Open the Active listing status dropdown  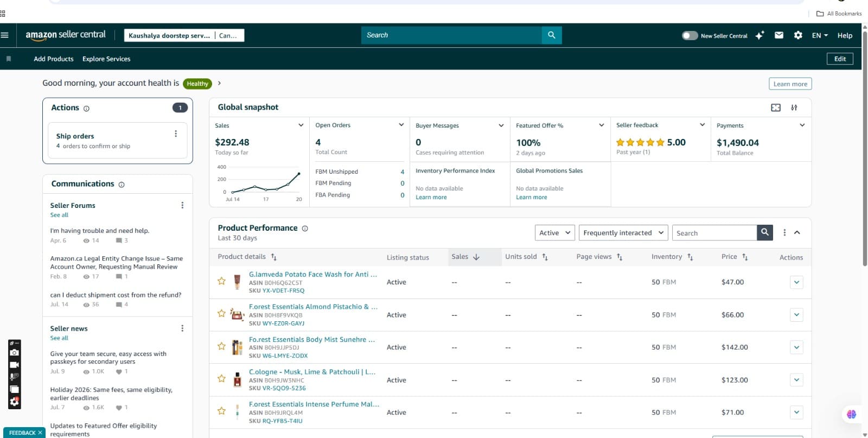pyautogui.click(x=555, y=233)
